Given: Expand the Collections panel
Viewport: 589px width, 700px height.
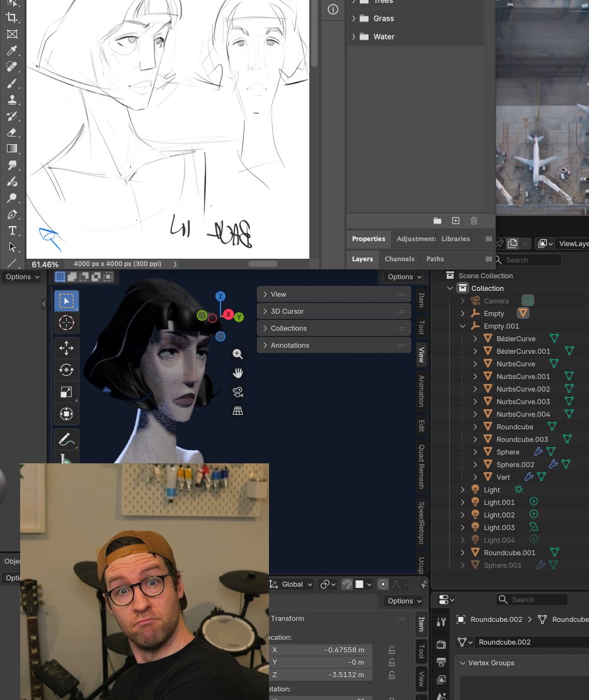Looking at the screenshot, I should click(x=334, y=328).
